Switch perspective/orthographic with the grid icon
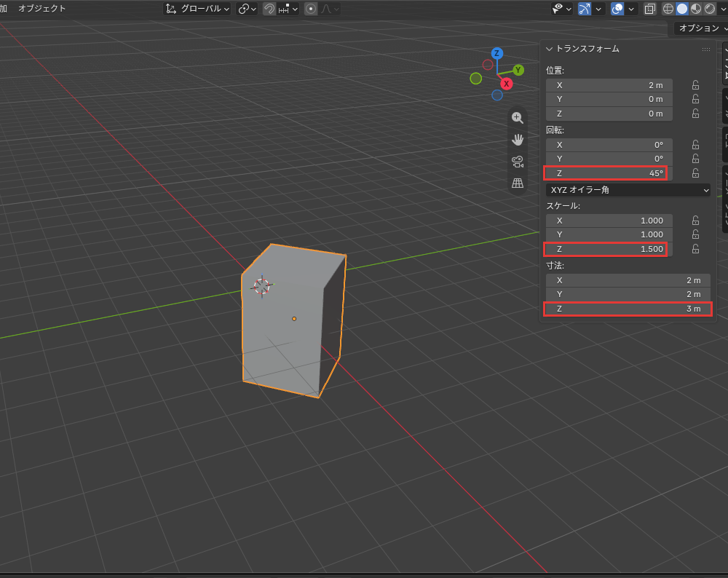The image size is (728, 578). click(x=517, y=183)
